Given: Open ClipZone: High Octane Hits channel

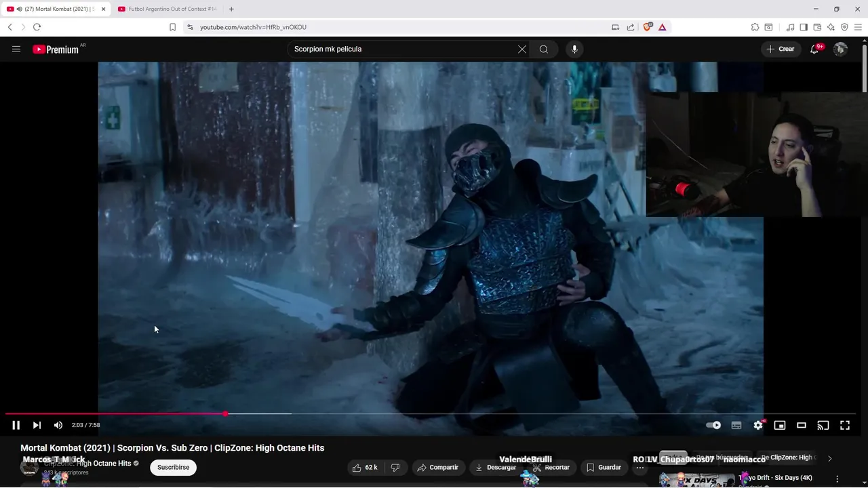Looking at the screenshot, I should tap(87, 464).
